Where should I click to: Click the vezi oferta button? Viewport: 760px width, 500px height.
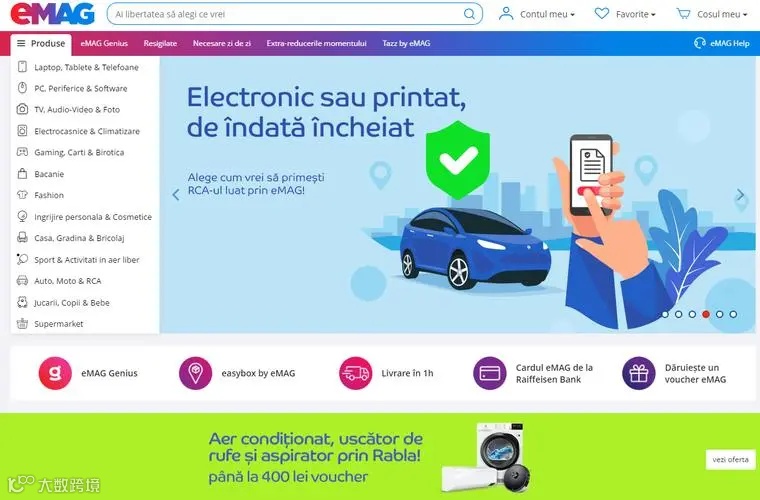(x=730, y=459)
